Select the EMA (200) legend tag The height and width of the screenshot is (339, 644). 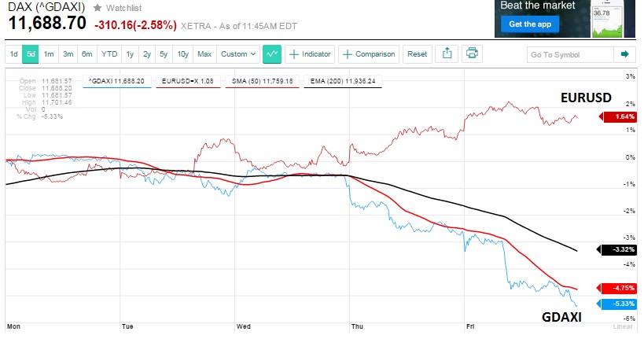343,81
